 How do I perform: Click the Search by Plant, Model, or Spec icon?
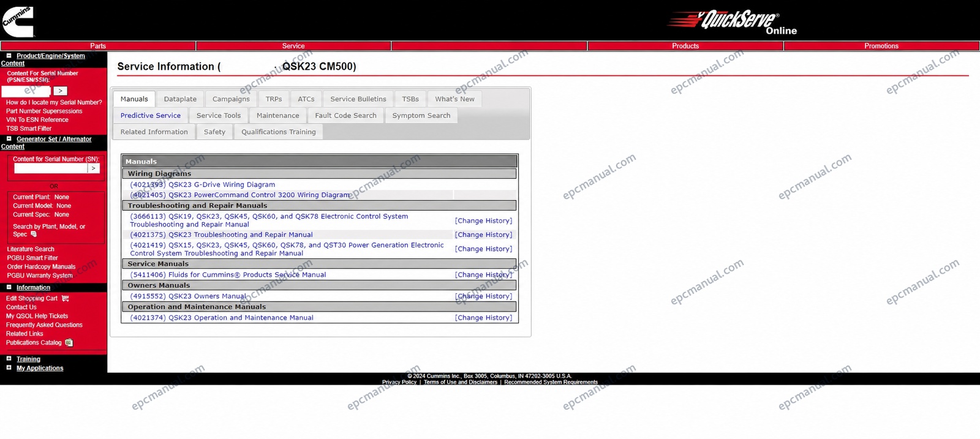[34, 235]
